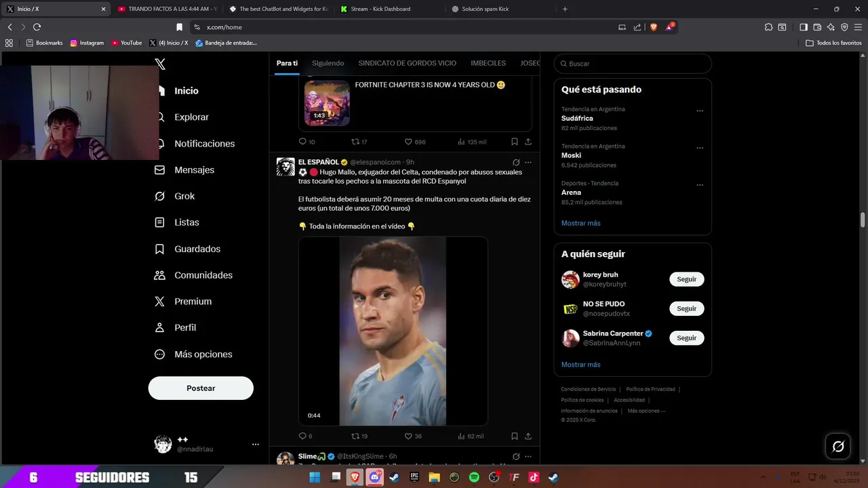This screenshot has height=488, width=868.
Task: Switch to Stream - Kick Dashboard tab
Action: [x=389, y=9]
